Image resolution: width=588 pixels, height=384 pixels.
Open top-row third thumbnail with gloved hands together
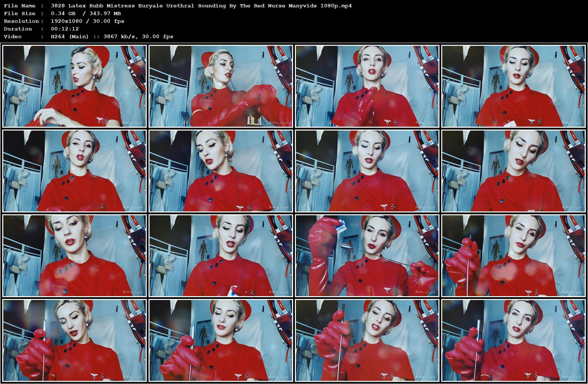tap(367, 86)
